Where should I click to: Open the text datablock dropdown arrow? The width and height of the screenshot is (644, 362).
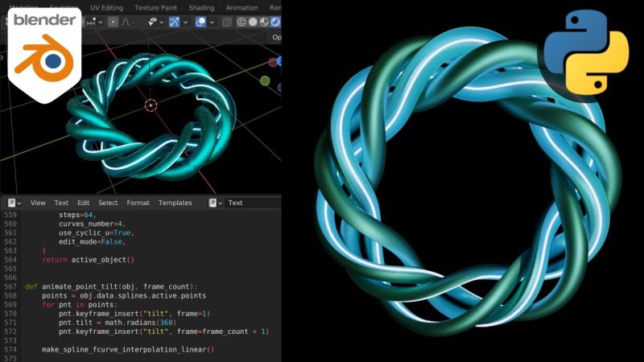[x=221, y=204]
